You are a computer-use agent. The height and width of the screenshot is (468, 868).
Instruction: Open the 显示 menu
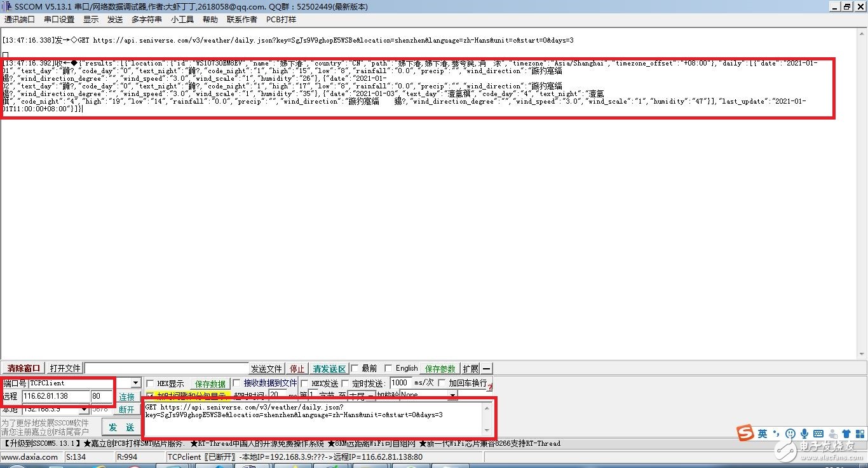[x=91, y=20]
